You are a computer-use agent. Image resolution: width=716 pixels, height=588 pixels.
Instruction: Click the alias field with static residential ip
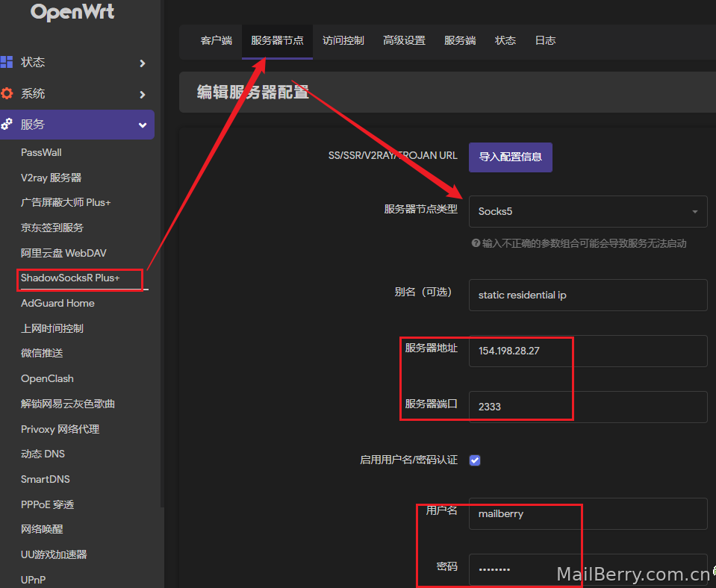click(588, 295)
